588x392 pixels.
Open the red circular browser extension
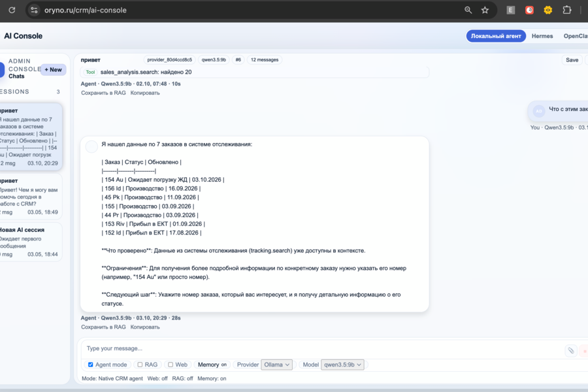[x=529, y=10]
